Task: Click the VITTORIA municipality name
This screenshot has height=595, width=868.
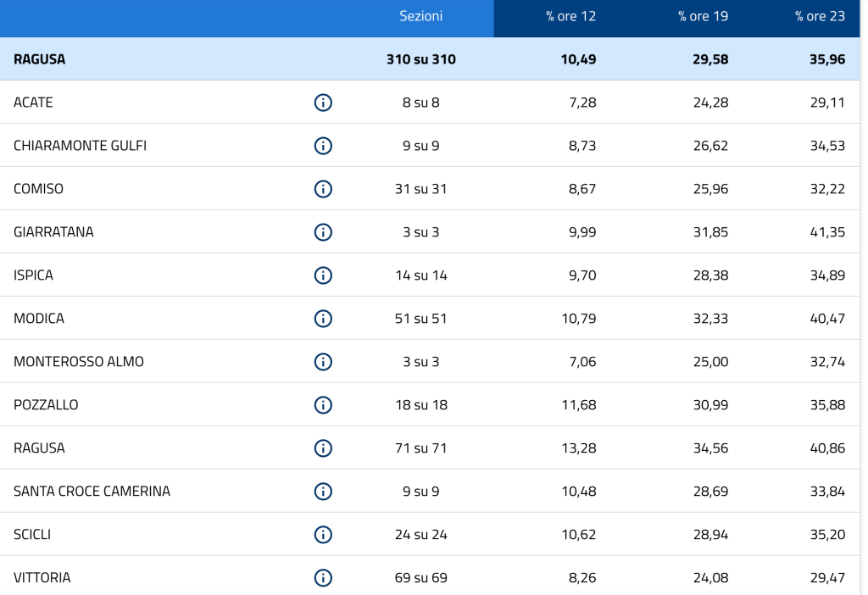Action: pyautogui.click(x=42, y=578)
